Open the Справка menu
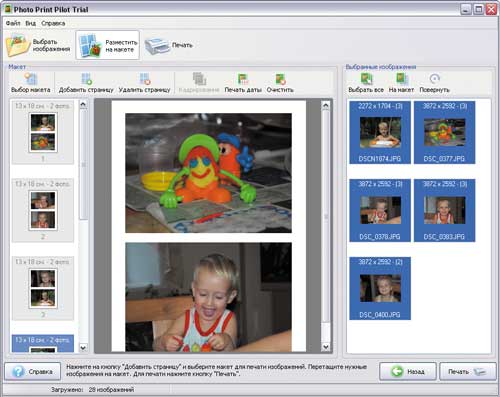 pos(53,23)
